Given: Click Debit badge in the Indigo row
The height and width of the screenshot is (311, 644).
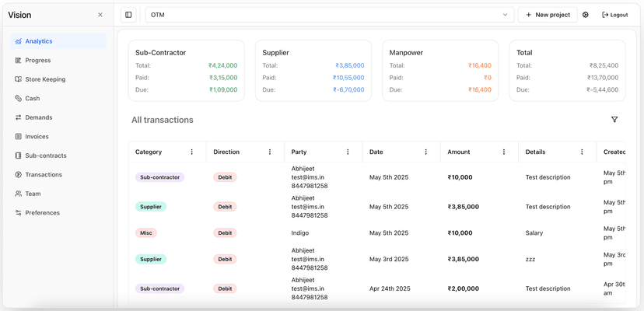Looking at the screenshot, I should [225, 233].
